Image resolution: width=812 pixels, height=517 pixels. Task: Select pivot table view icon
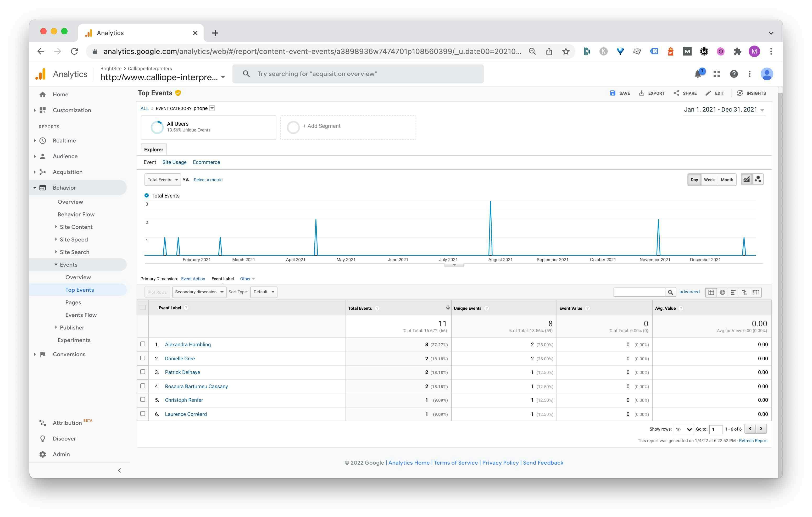(x=756, y=292)
